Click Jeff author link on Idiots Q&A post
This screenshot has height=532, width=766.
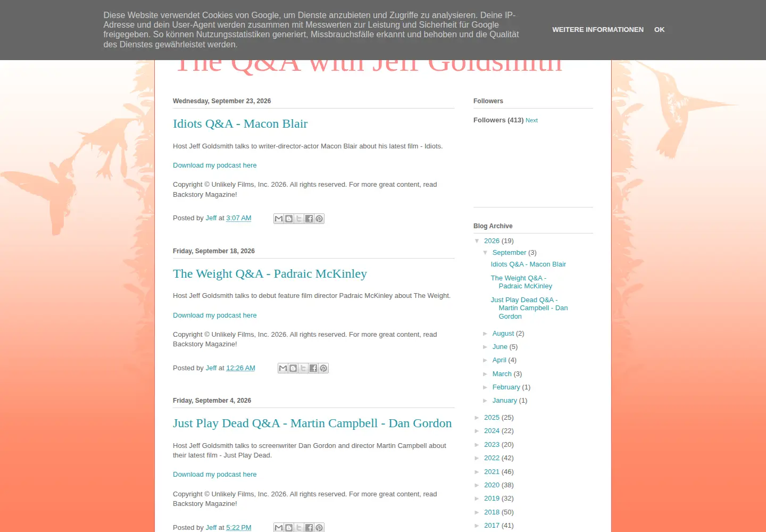[x=211, y=218]
